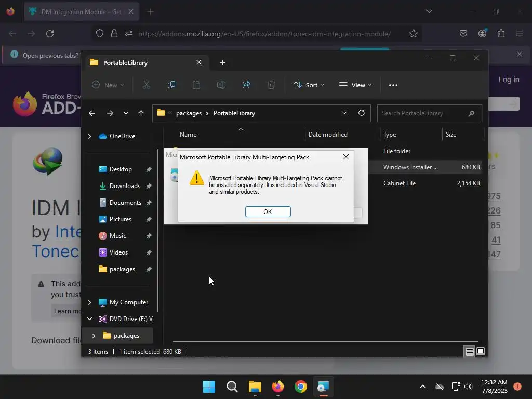Open Firefox extensions puzzle icon
Screen dimensions: 532x399
pyautogui.click(x=501, y=34)
